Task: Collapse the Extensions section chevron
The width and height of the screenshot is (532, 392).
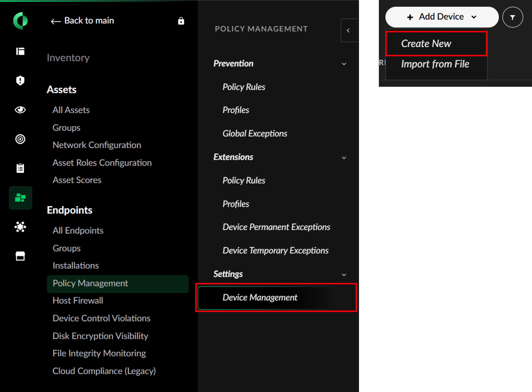Action: pos(344,157)
